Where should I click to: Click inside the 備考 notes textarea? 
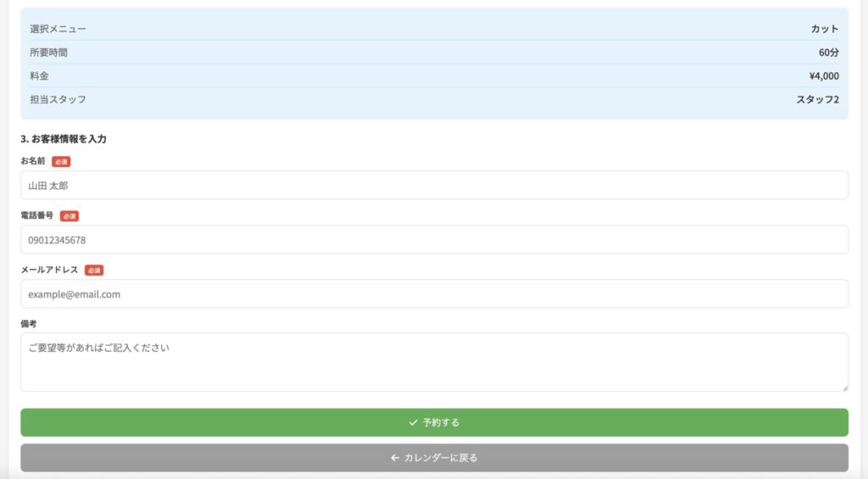(x=434, y=362)
